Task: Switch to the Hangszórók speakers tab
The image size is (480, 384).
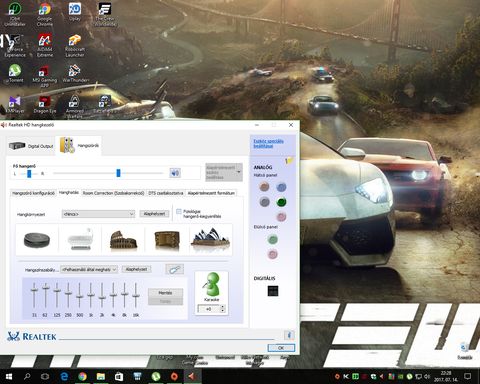Action: click(x=79, y=145)
